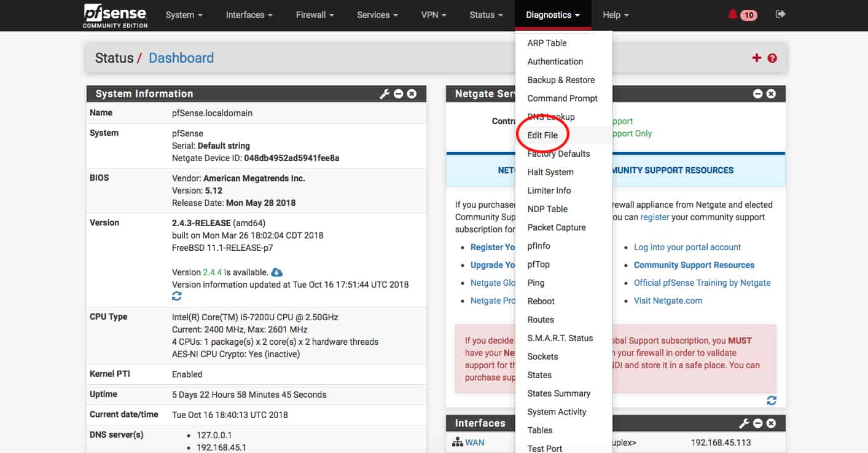Open Command Prompt from the menu
This screenshot has width=868, height=453.
563,98
